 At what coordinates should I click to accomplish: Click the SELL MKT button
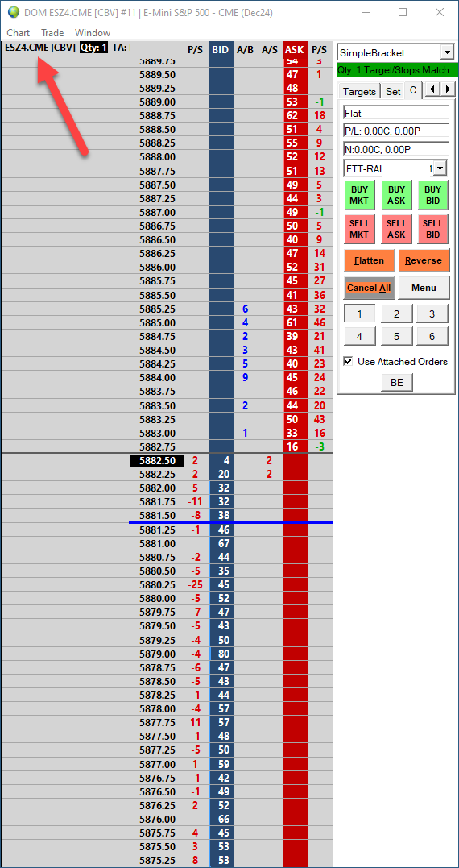tap(359, 228)
